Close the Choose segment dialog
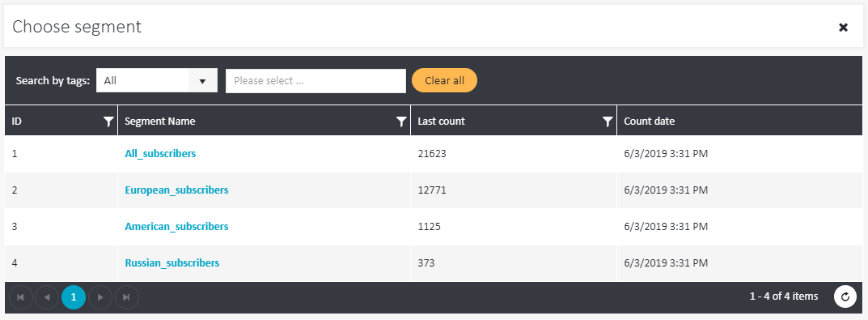 coord(843,28)
